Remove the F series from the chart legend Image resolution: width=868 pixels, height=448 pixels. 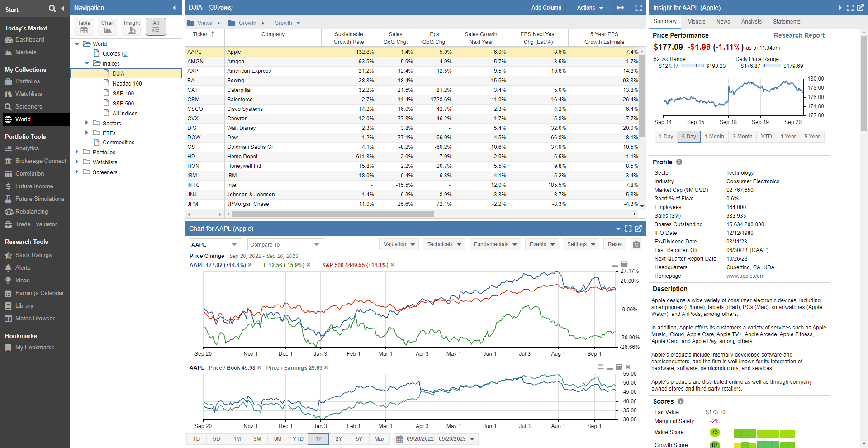308,265
